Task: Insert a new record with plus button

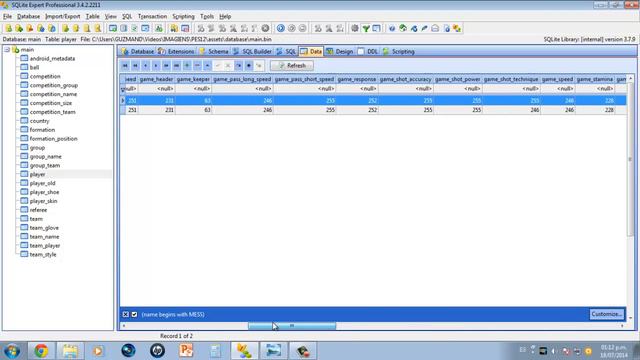Action: click(187, 65)
